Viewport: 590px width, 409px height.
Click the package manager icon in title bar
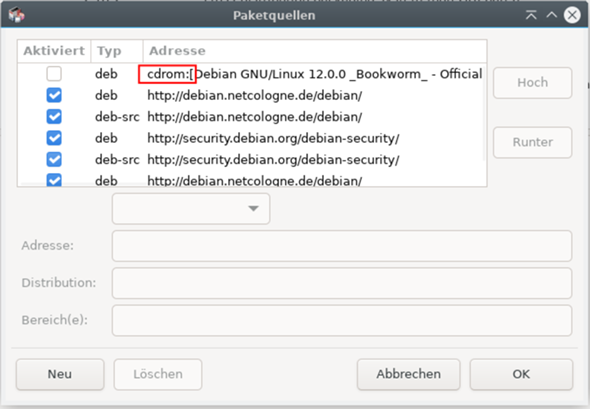[16, 15]
